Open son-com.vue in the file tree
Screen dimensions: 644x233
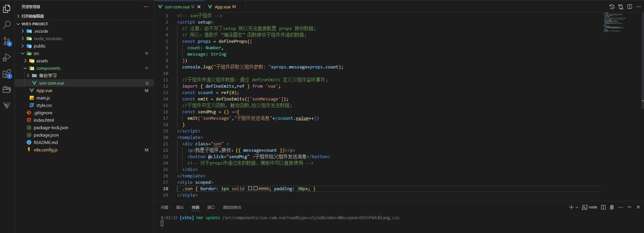pos(84,83)
